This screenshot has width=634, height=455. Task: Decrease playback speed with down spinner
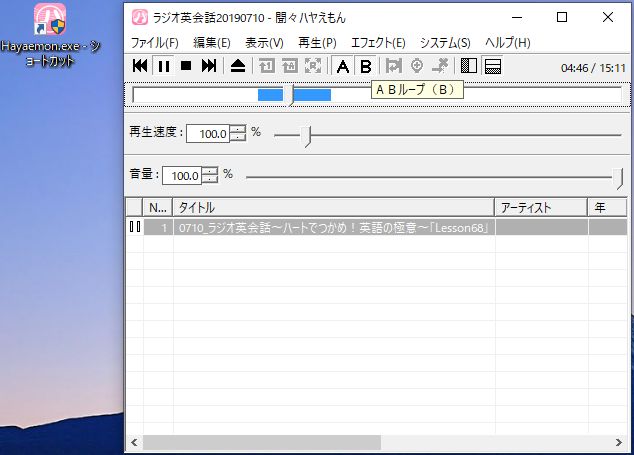pyautogui.click(x=238, y=138)
